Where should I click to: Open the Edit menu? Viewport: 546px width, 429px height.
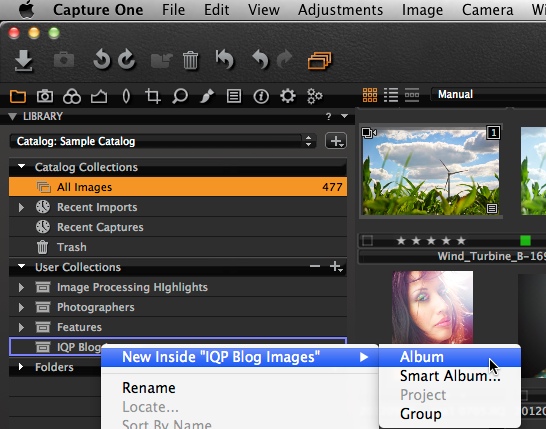tap(217, 10)
